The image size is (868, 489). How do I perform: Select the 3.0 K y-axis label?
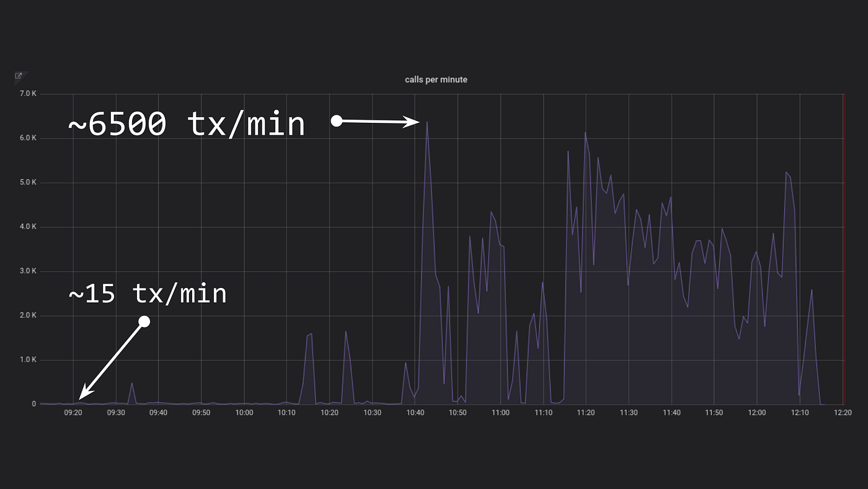pos(28,271)
